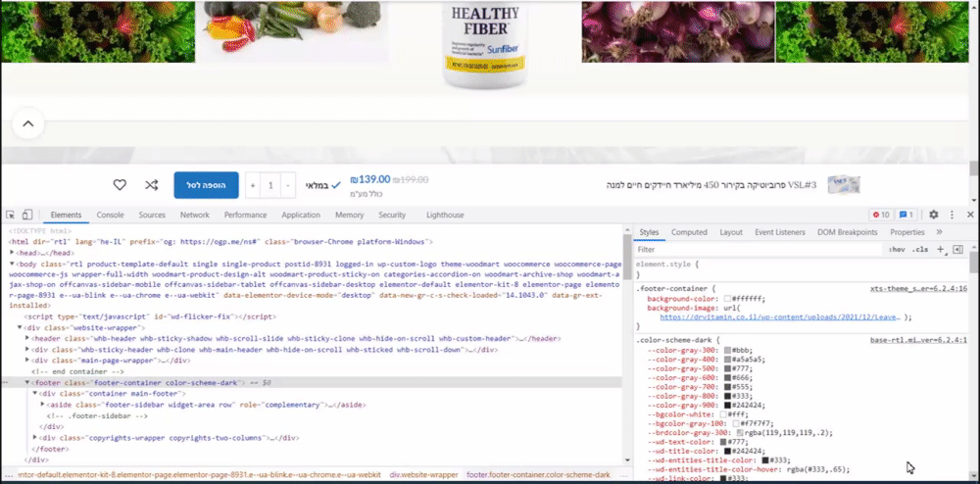This screenshot has height=484, width=980.
Task: Activate the element inspector picker icon
Action: (11, 215)
